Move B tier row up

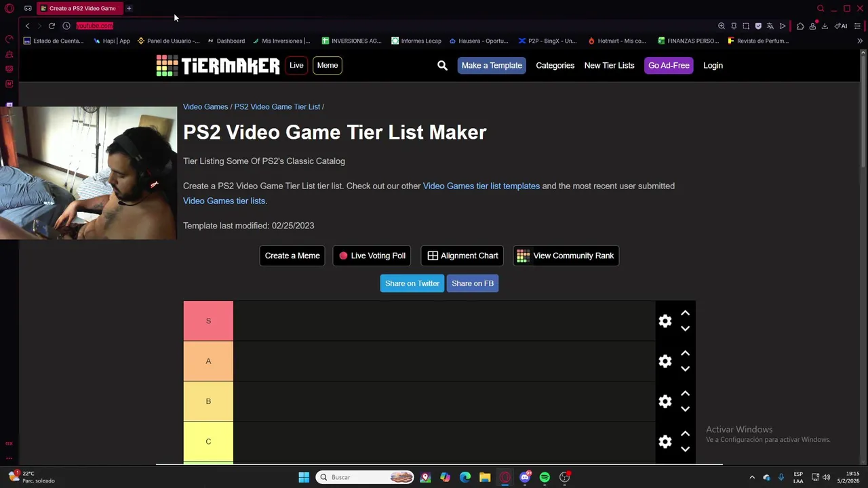click(685, 393)
